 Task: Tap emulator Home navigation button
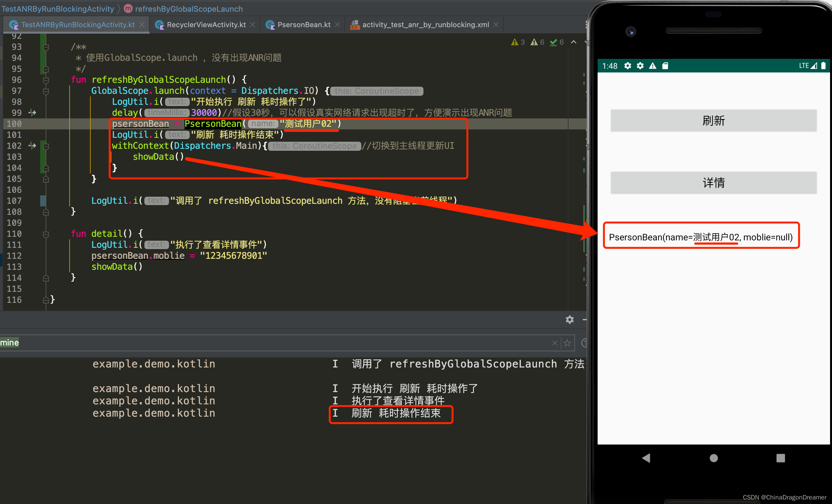tap(714, 458)
